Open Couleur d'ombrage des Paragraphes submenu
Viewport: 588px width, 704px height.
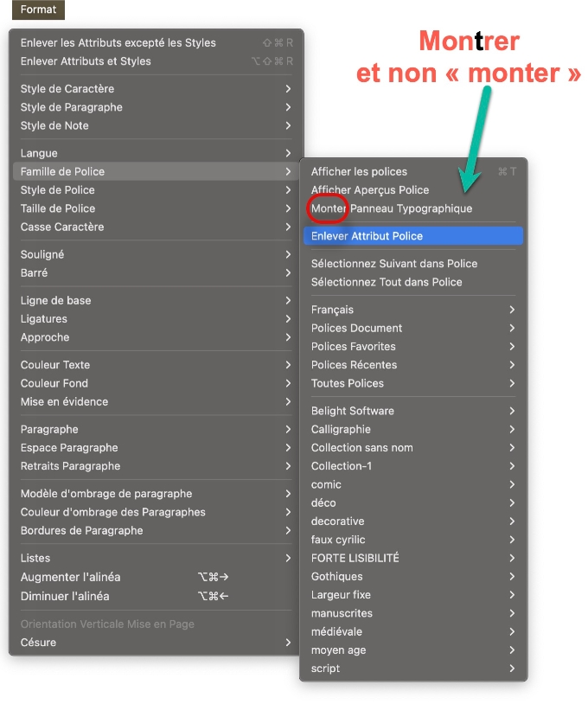click(157, 512)
